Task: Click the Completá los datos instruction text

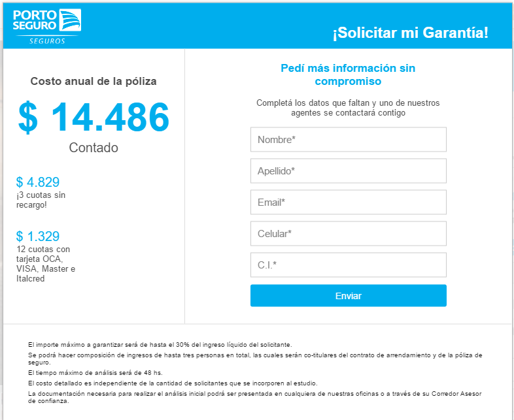Action: tap(348, 108)
